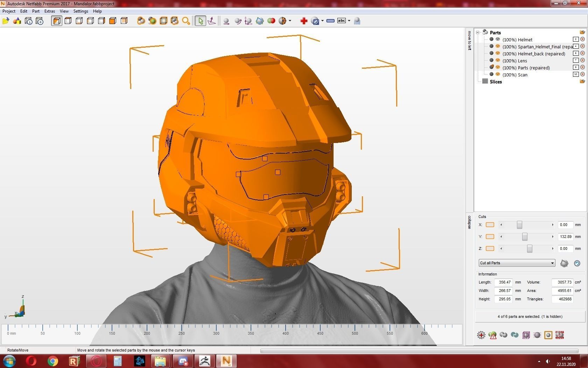The image size is (588, 368).
Task: Click the execute cut sphere icon
Action: [x=564, y=263]
